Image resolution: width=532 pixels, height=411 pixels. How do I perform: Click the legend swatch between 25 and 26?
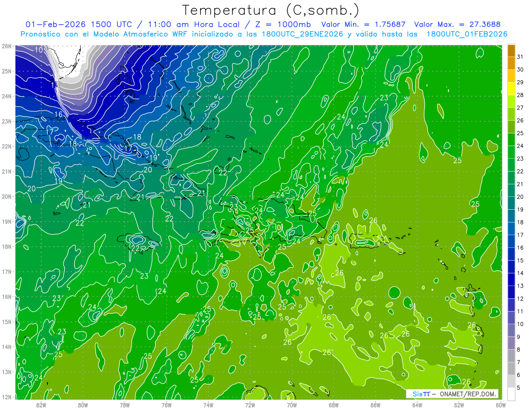511,127
